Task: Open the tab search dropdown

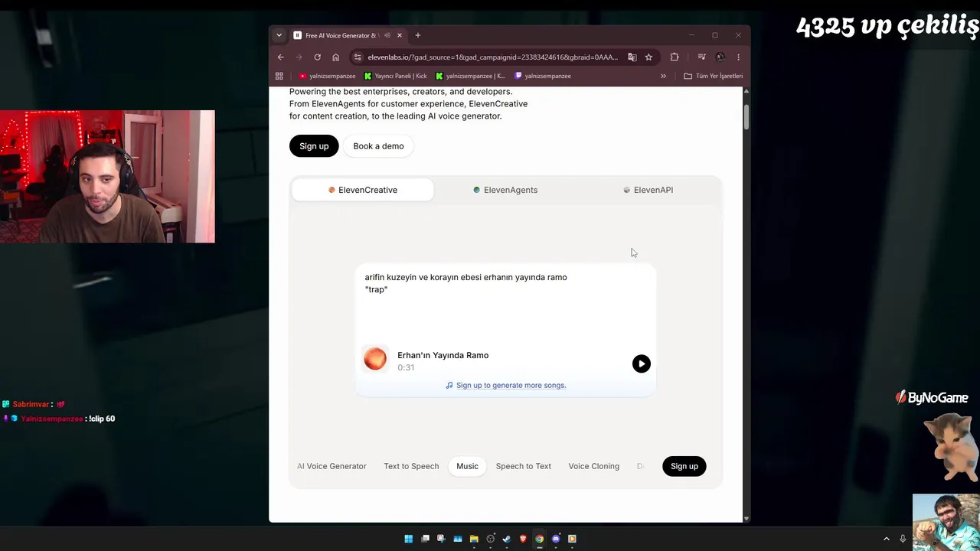Action: point(279,35)
